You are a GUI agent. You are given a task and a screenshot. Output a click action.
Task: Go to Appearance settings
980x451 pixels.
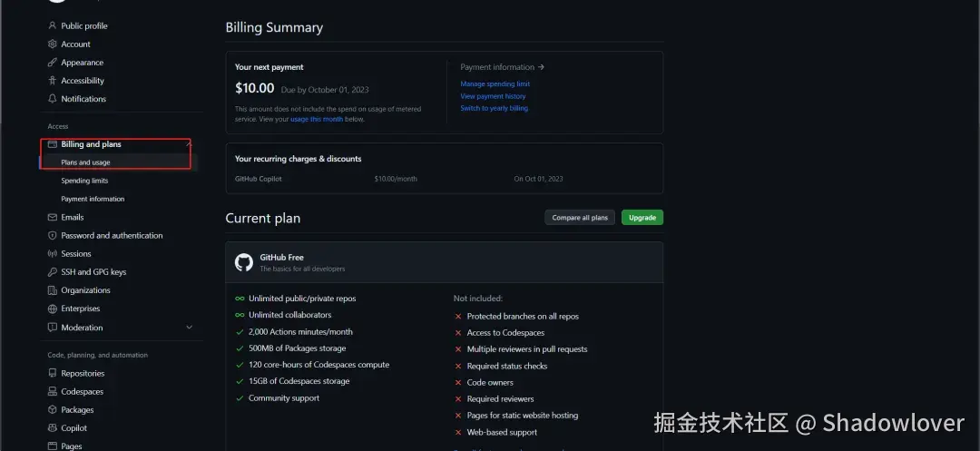click(x=82, y=63)
